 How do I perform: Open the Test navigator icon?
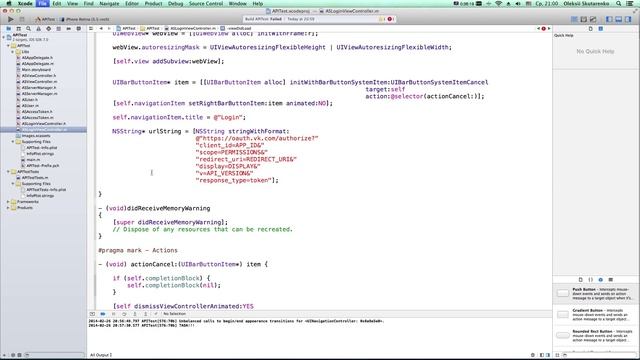click(x=49, y=29)
